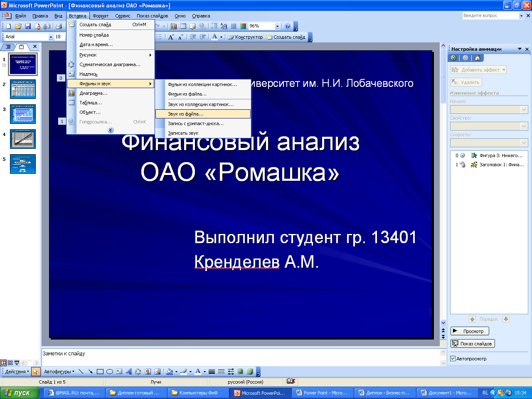Screen dimensions: 532x399
Task: Switch to Power Point - Micro… Word window in taskbar
Action: coord(323,393)
